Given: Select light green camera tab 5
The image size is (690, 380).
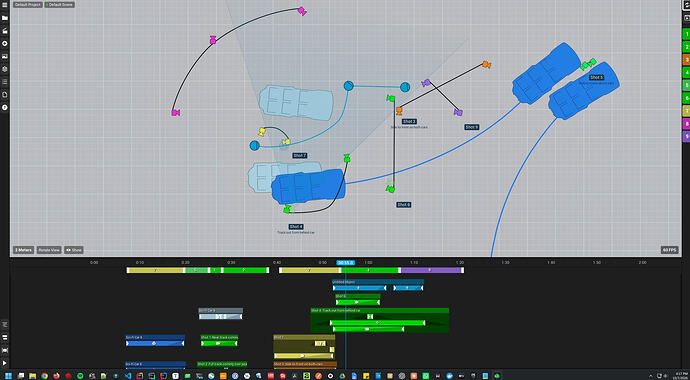Looking at the screenshot, I should [x=686, y=85].
